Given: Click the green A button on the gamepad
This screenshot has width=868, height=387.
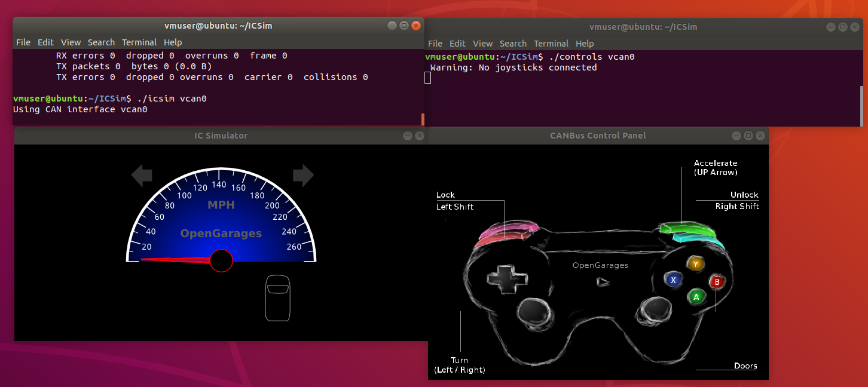Looking at the screenshot, I should 695,296.
